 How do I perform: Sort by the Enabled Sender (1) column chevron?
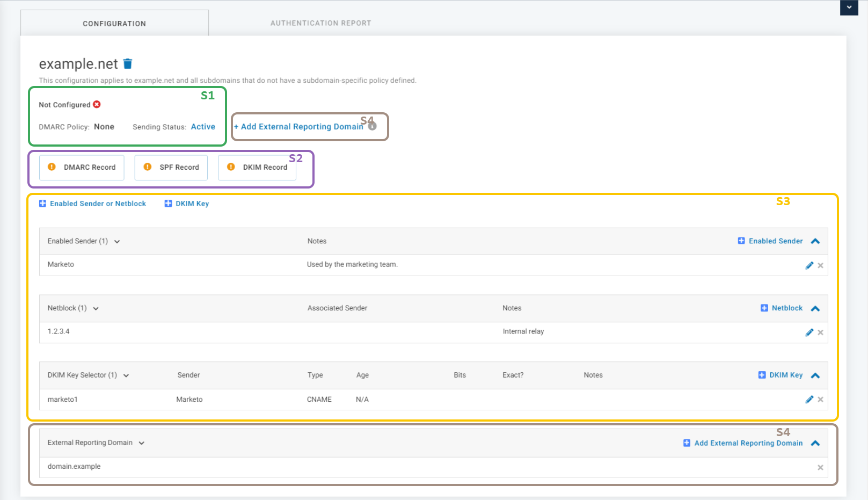point(117,242)
